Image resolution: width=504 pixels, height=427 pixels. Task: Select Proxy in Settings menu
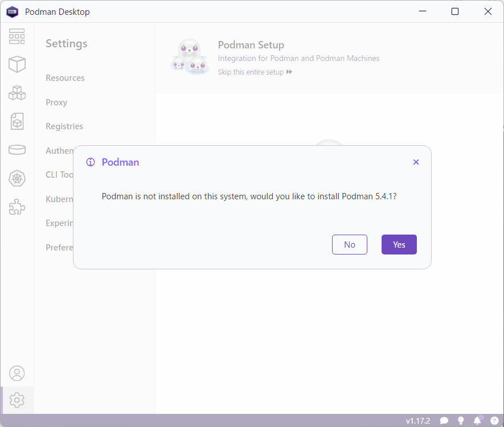pos(56,102)
